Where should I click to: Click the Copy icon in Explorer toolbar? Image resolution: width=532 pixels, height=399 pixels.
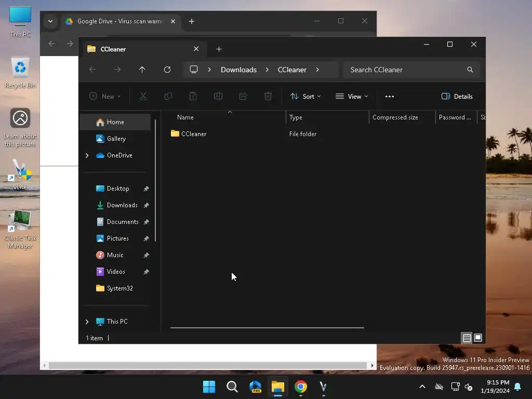pos(168,96)
